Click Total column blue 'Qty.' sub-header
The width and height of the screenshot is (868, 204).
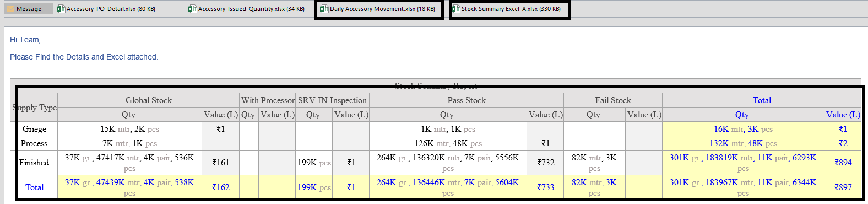743,115
